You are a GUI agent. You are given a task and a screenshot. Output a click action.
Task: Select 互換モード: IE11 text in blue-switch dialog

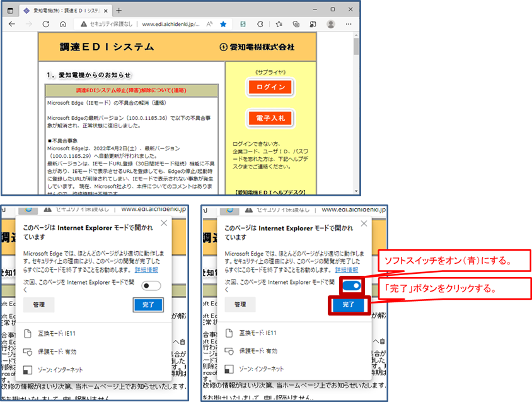pyautogui.click(x=258, y=333)
